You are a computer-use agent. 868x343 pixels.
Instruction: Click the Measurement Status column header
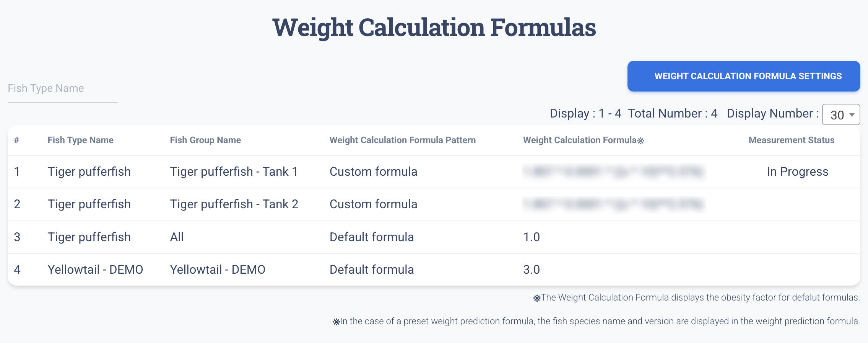[792, 140]
